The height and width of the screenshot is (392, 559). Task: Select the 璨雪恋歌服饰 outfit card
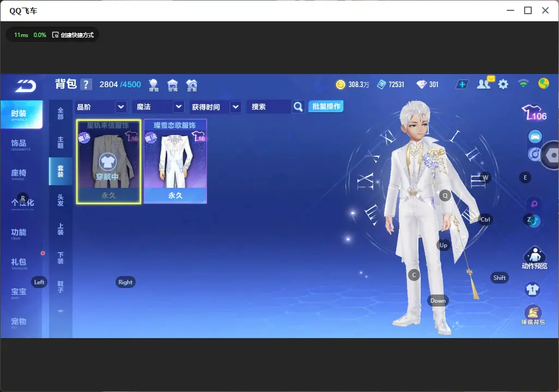pos(175,162)
